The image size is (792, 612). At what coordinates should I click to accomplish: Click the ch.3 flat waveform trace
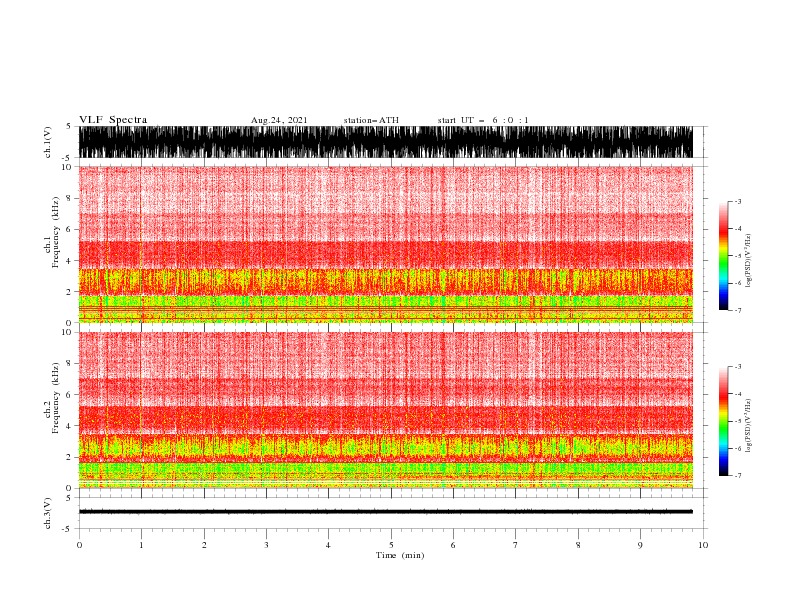pos(385,512)
